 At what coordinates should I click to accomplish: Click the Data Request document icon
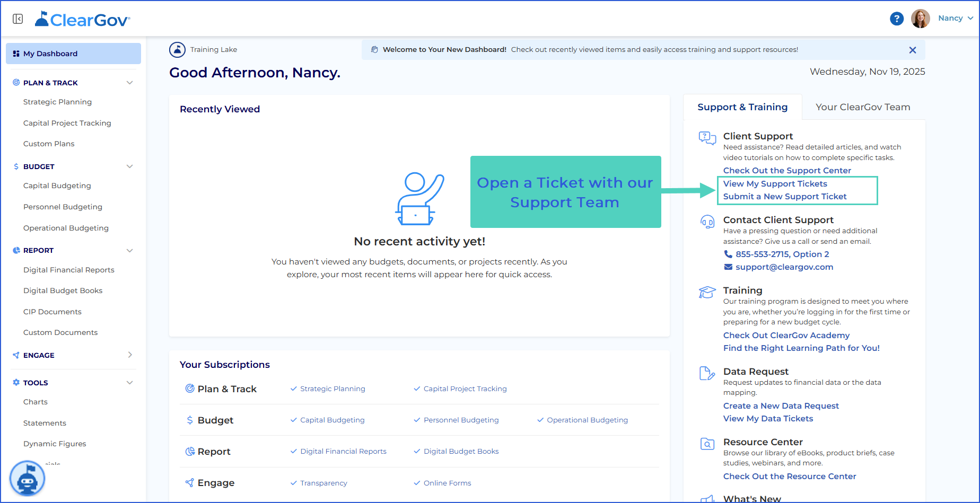(x=707, y=373)
